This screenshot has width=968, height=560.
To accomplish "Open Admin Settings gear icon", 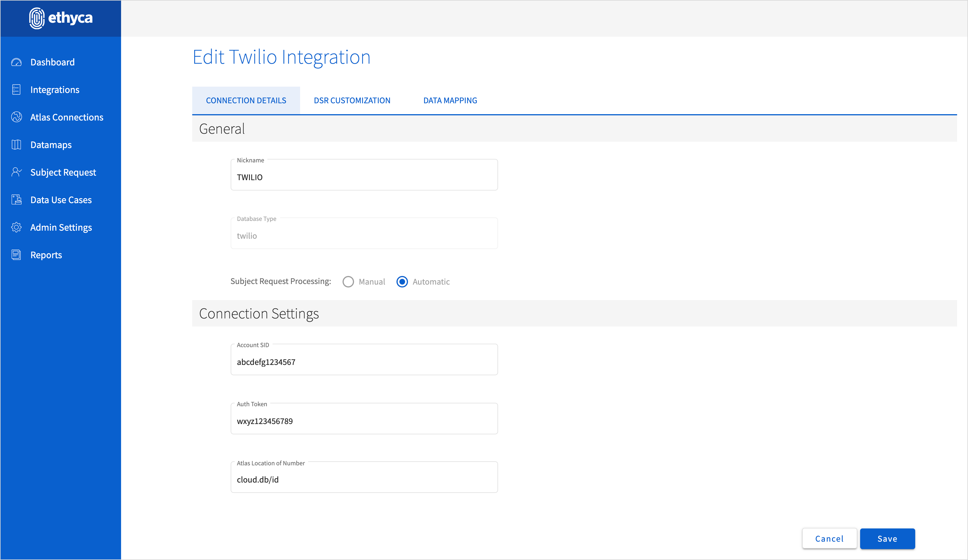I will pos(16,227).
